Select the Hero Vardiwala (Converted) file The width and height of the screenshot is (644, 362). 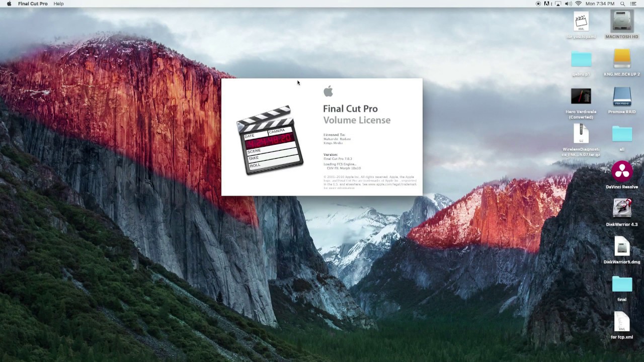point(581,103)
